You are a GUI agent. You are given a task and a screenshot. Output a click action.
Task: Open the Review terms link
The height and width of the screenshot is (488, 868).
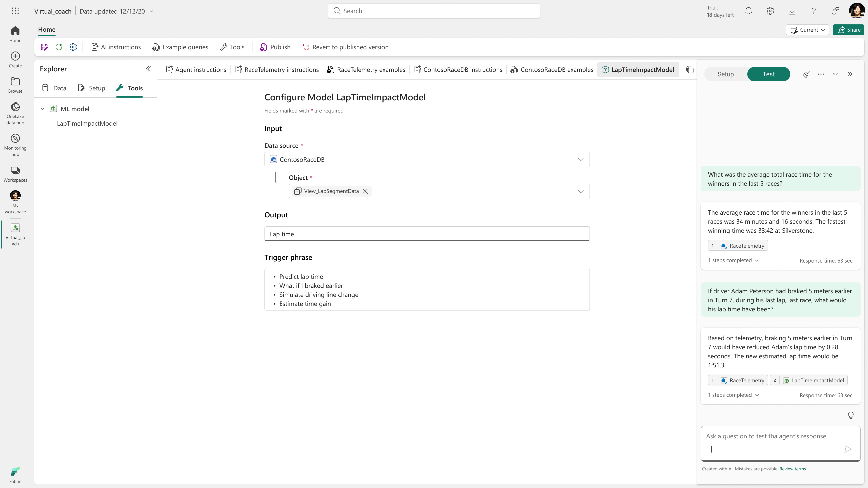[792, 469]
